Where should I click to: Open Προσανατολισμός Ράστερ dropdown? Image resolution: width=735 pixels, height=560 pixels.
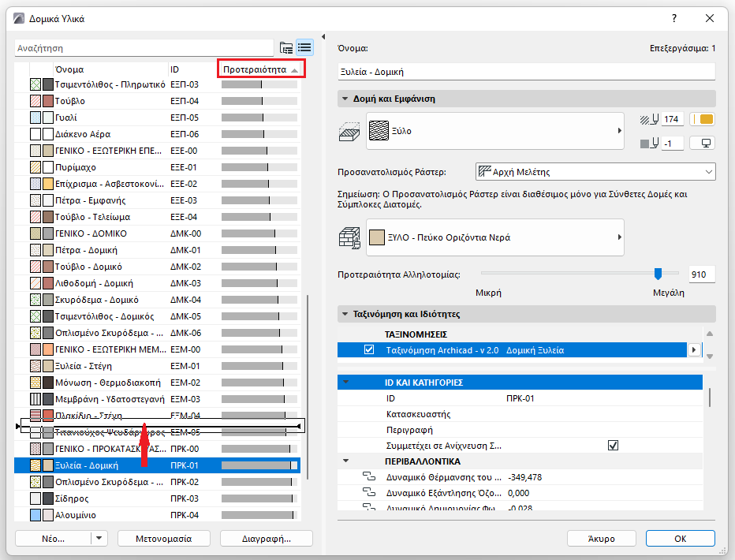595,171
